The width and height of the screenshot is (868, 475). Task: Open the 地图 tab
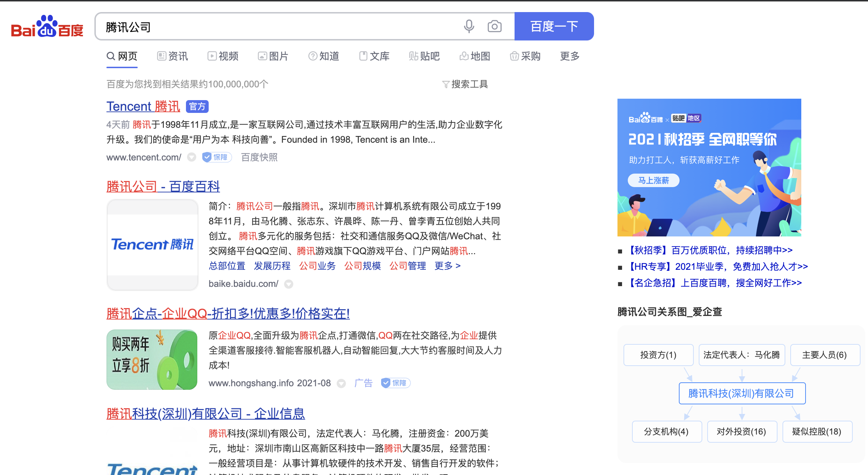475,56
